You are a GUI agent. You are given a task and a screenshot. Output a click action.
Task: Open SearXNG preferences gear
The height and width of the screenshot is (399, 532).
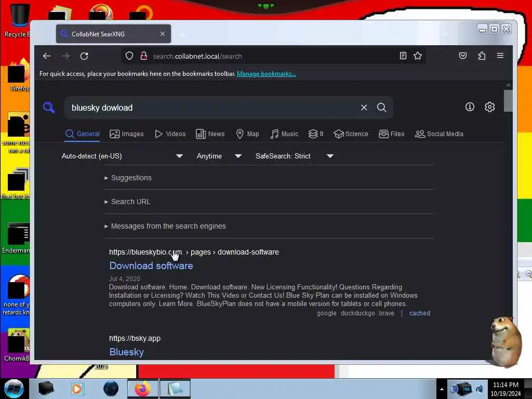pos(489,107)
